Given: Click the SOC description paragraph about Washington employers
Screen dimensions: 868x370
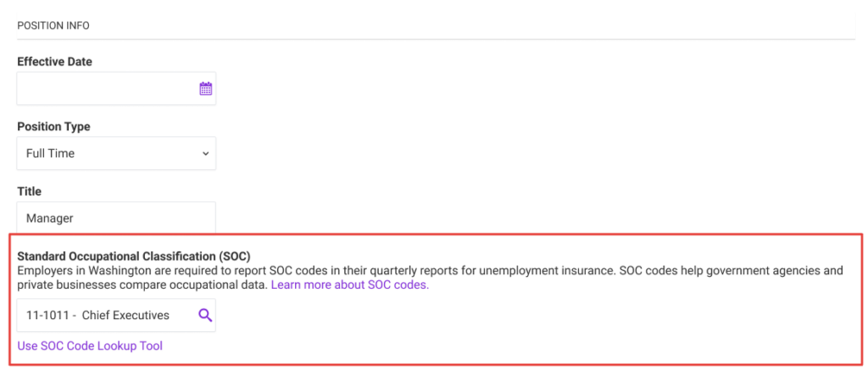Looking at the screenshot, I should point(430,279).
